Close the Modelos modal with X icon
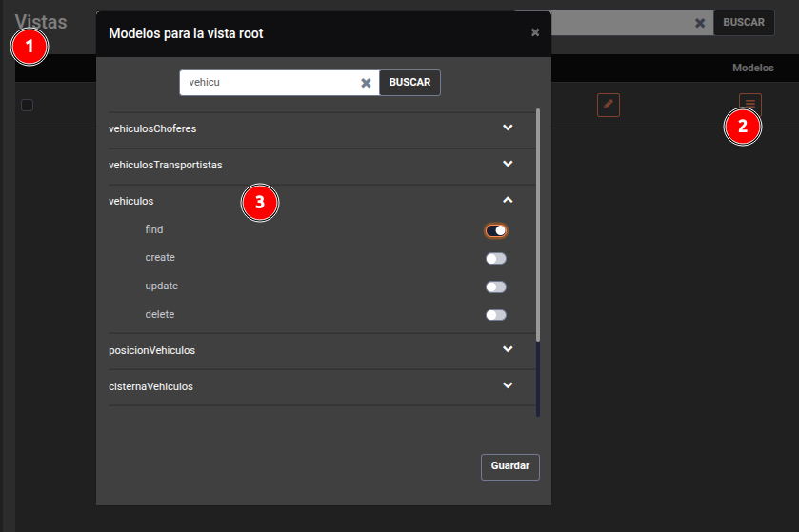The width and height of the screenshot is (799, 532). coord(535,32)
